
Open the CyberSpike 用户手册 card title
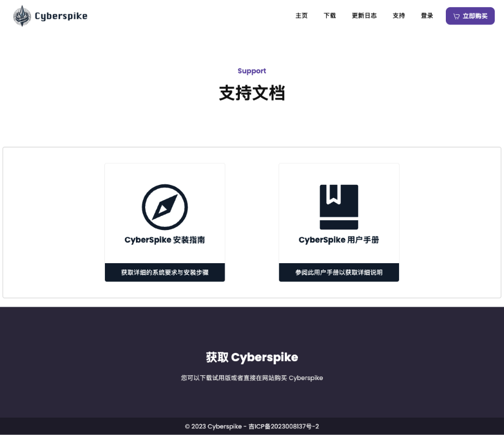[x=339, y=240]
